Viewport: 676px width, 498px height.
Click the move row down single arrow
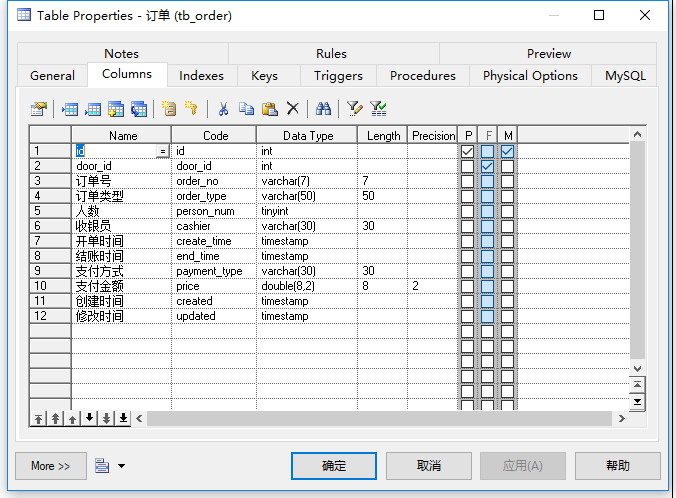(89, 418)
